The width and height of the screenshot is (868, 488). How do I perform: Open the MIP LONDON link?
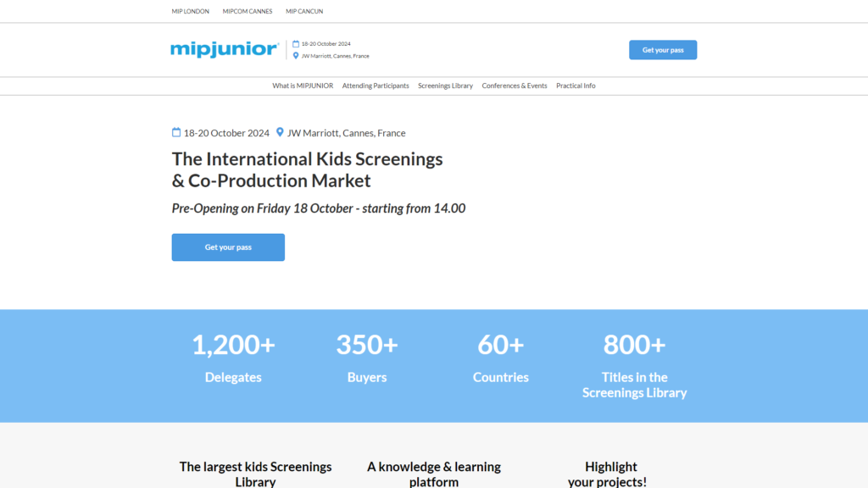pyautogui.click(x=191, y=11)
